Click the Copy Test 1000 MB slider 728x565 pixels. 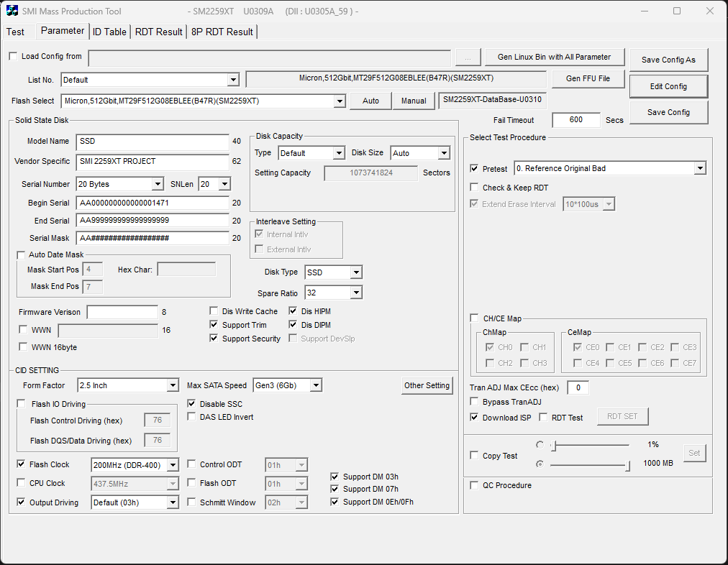pyautogui.click(x=590, y=464)
